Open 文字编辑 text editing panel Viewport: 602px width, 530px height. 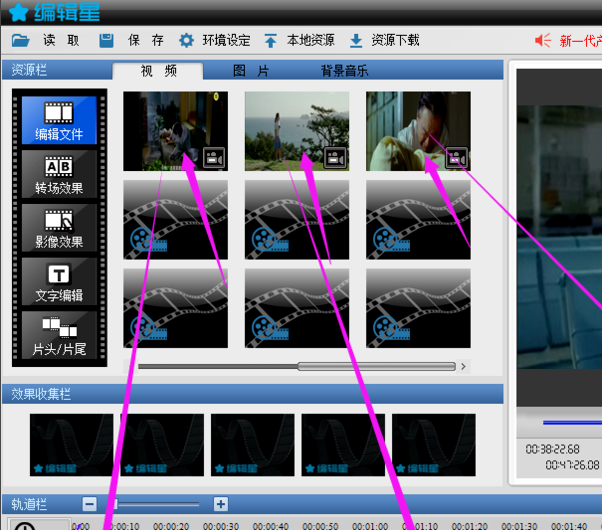[x=59, y=281]
